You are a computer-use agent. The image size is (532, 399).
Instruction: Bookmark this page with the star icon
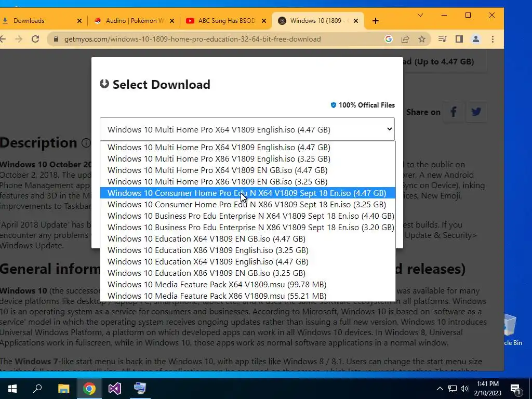pos(422,39)
